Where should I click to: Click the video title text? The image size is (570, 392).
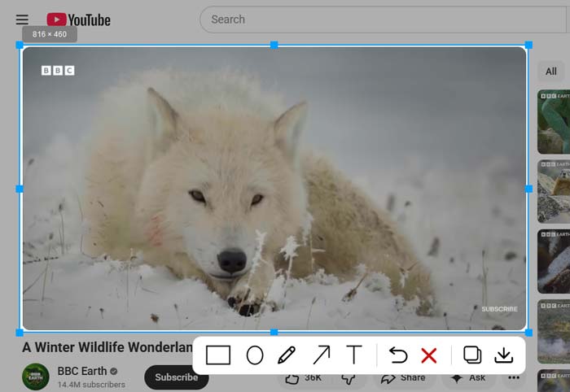click(x=107, y=347)
